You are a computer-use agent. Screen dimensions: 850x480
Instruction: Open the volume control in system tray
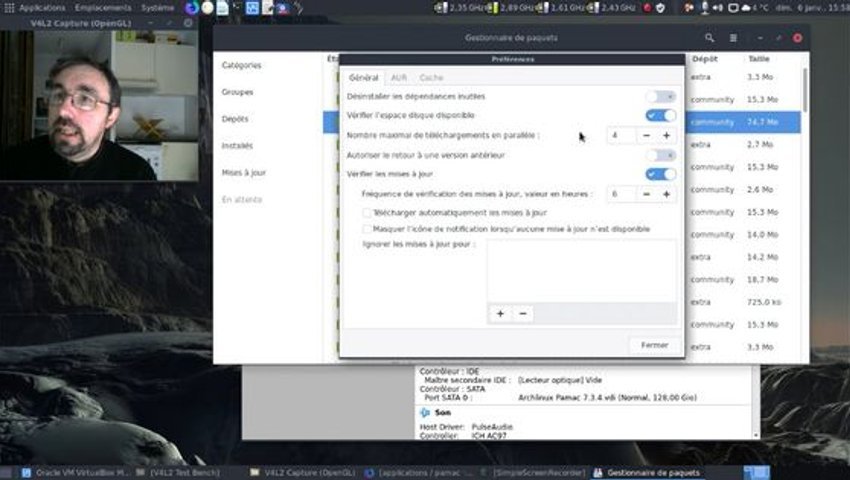[718, 8]
